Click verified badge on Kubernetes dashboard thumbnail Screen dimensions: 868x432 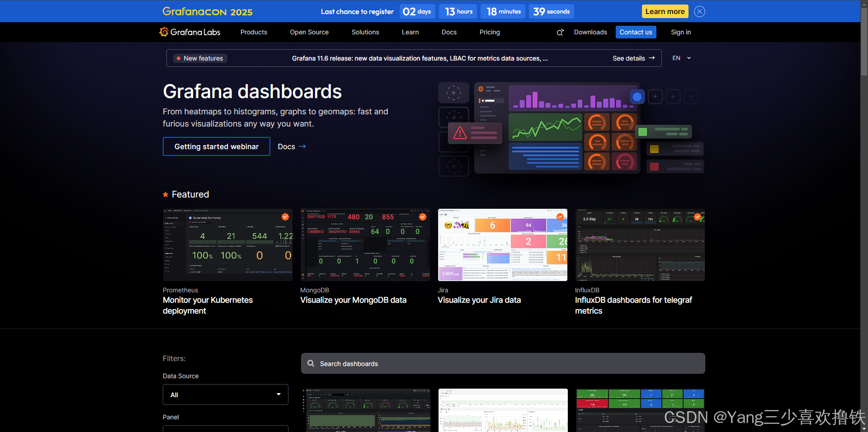pos(285,217)
